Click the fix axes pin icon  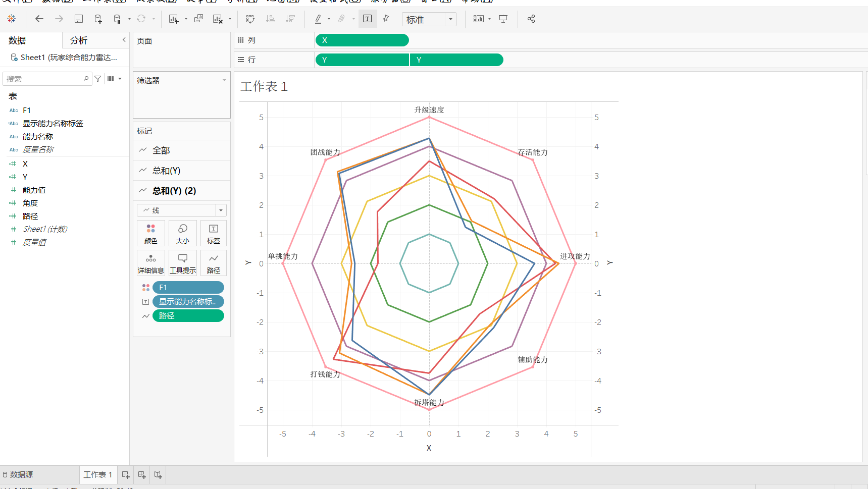tap(386, 19)
